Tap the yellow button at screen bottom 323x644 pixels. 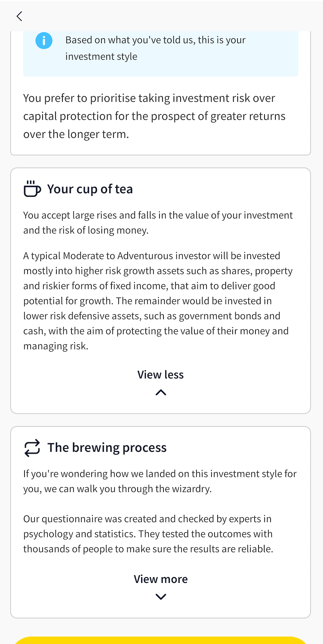pyautogui.click(x=160, y=640)
